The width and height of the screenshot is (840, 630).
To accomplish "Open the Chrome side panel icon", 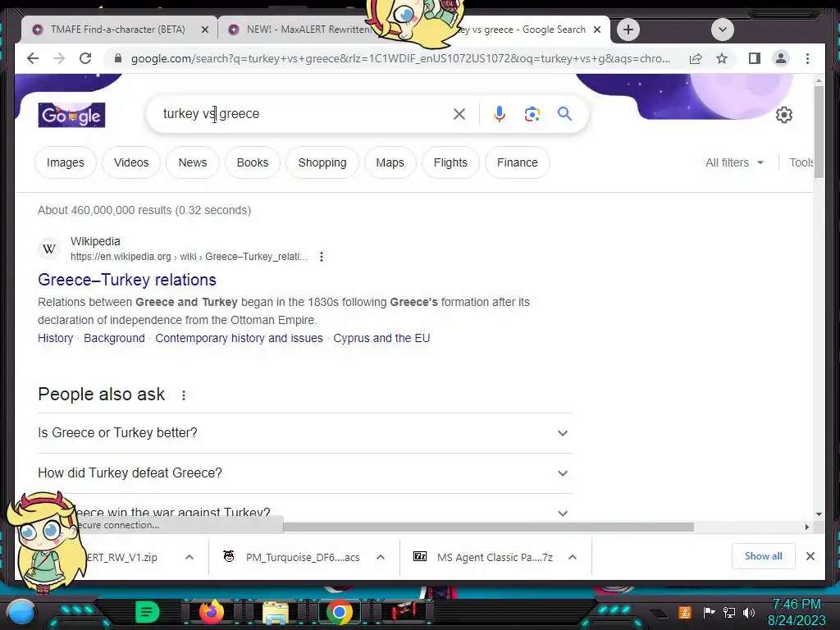I will coord(755,58).
